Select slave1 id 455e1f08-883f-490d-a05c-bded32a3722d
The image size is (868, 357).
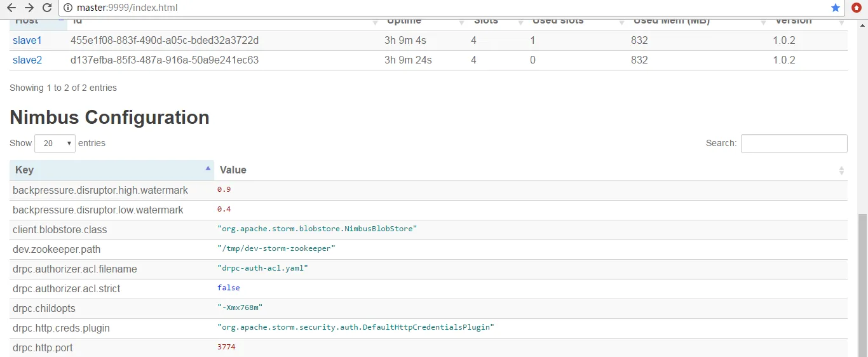(x=165, y=41)
